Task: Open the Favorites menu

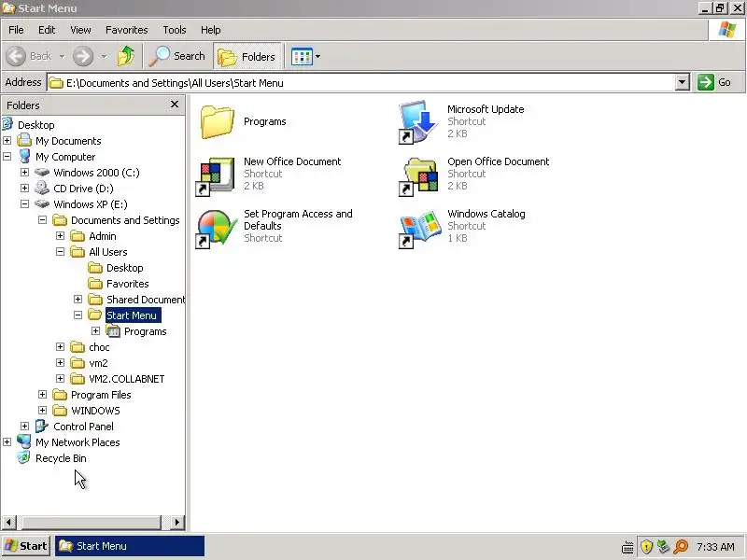Action: coord(127,30)
